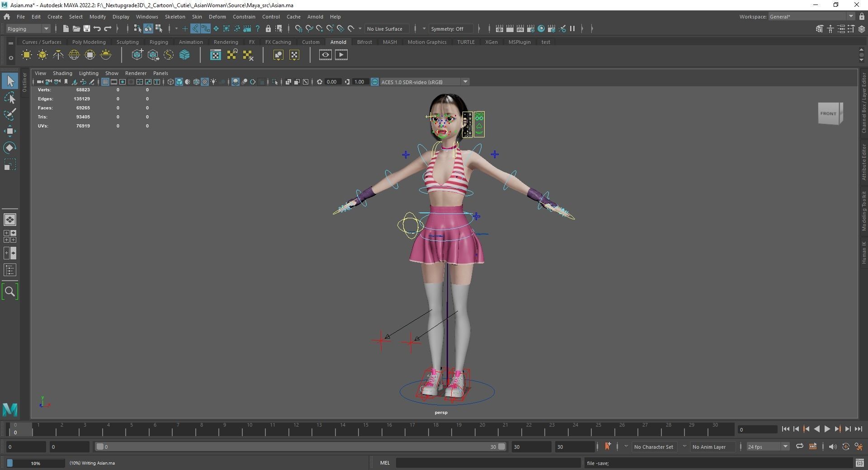The width and height of the screenshot is (868, 470).
Task: Open the Render Settings clapperboard icon
Action: click(x=531, y=28)
